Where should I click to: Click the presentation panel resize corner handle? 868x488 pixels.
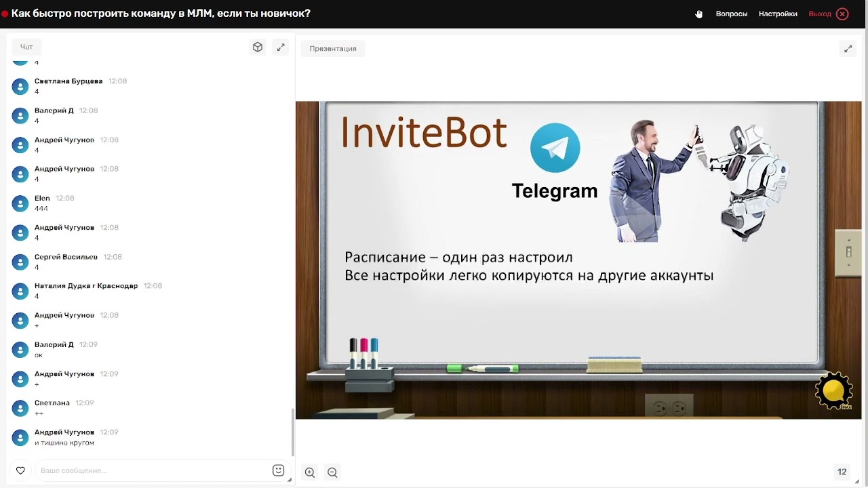point(858,481)
